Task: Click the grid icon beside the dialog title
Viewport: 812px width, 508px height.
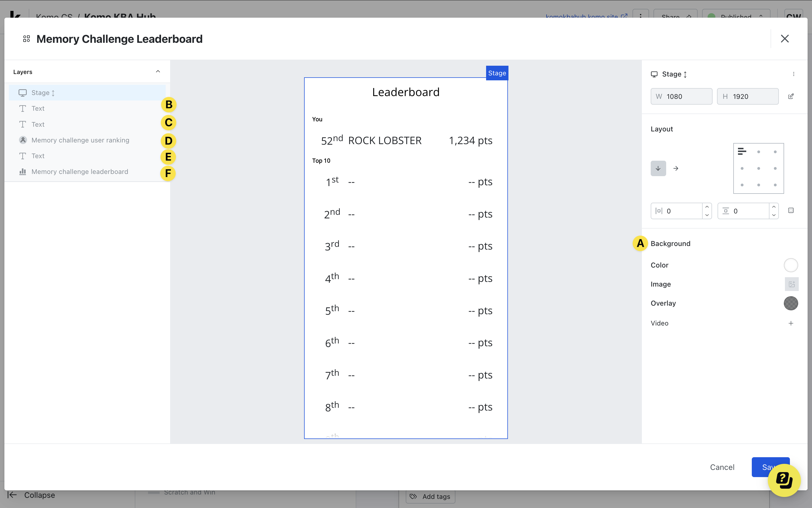Action: [27, 39]
